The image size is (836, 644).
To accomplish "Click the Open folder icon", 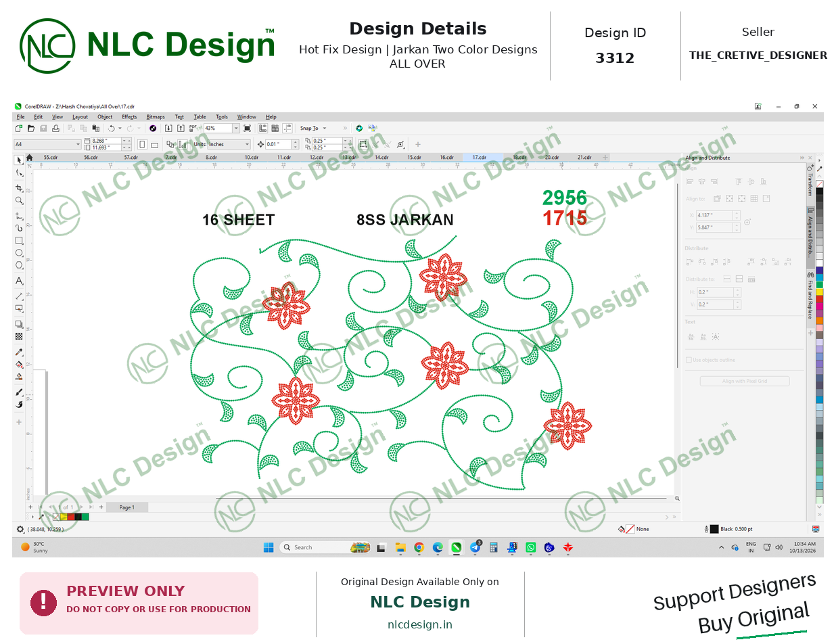I will click(x=31, y=128).
